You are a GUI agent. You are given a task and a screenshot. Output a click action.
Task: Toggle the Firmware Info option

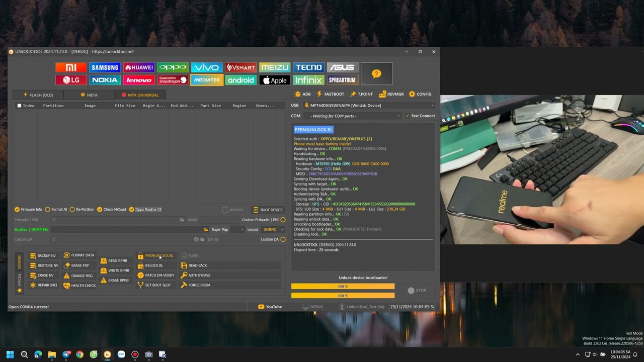click(x=28, y=209)
